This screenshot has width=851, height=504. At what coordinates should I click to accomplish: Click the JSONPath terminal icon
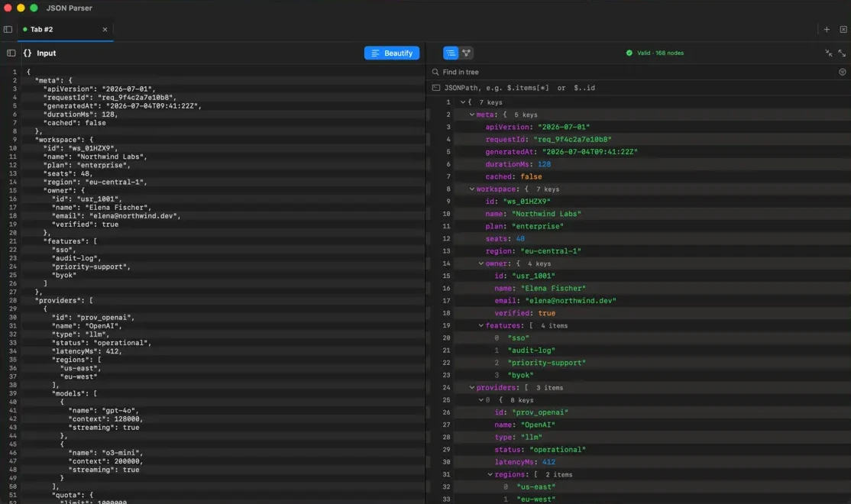coord(435,88)
